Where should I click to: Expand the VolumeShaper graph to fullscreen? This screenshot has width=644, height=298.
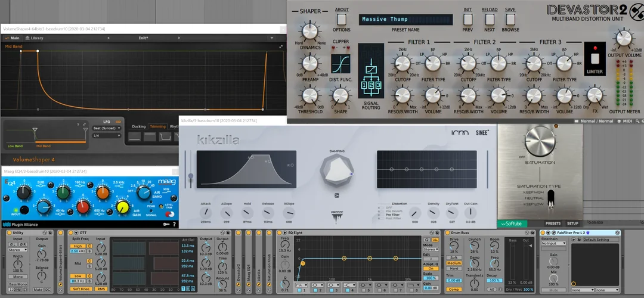coord(281,46)
